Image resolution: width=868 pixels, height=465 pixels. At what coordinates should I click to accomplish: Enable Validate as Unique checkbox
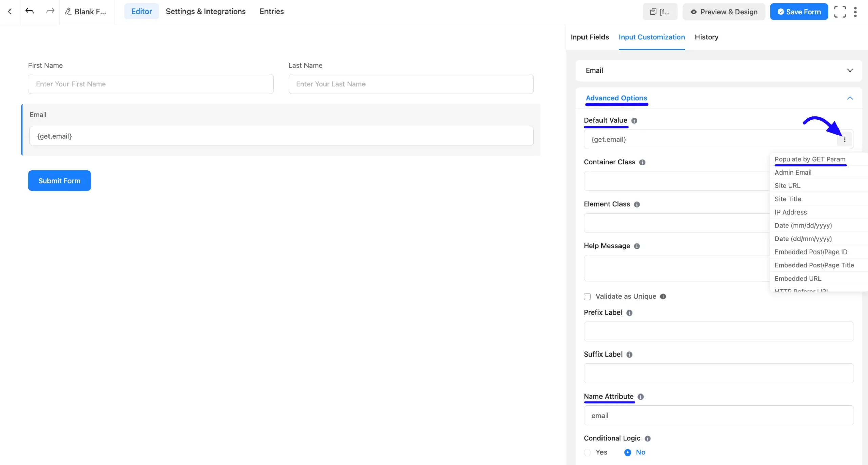coord(587,297)
